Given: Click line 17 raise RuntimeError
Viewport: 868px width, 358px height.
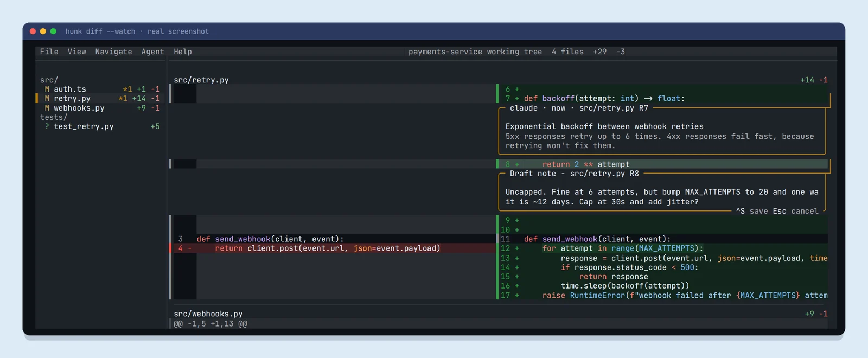Looking at the screenshot, I should tap(663, 296).
